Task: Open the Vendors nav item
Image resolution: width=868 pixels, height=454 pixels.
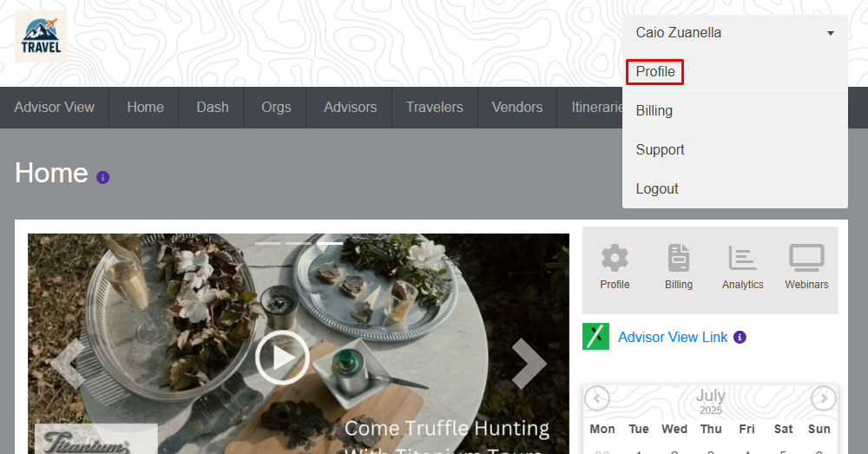Action: tap(517, 108)
